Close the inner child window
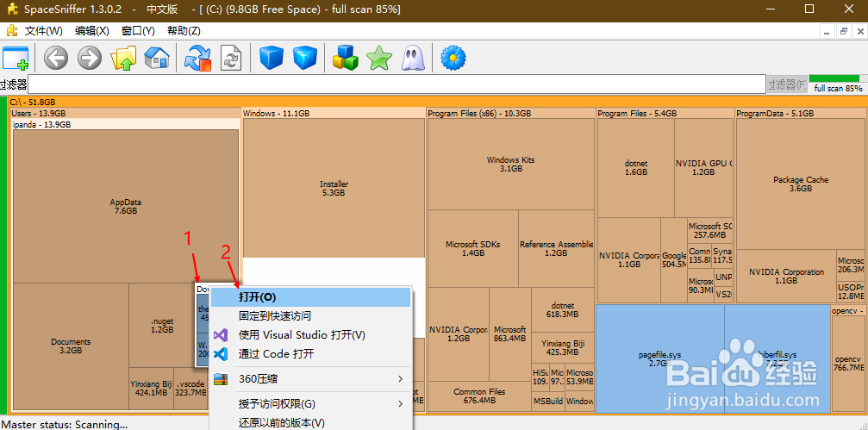Screen dimensions: 868x430 tap(859, 32)
